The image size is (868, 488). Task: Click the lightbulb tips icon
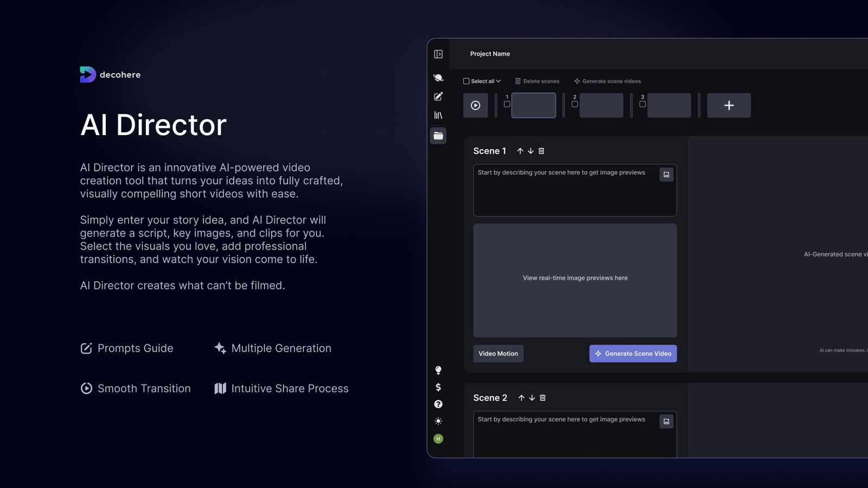pyautogui.click(x=438, y=370)
